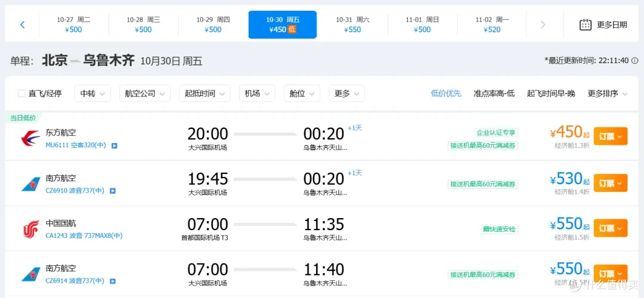Click the video icon next to CZ6910
The width and height of the screenshot is (644, 298).
pos(113,191)
